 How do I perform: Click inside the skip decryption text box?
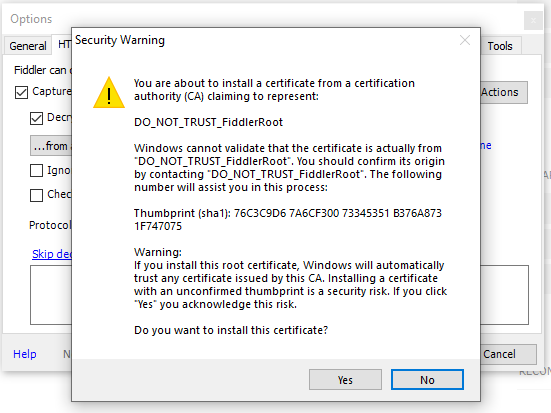51,295
